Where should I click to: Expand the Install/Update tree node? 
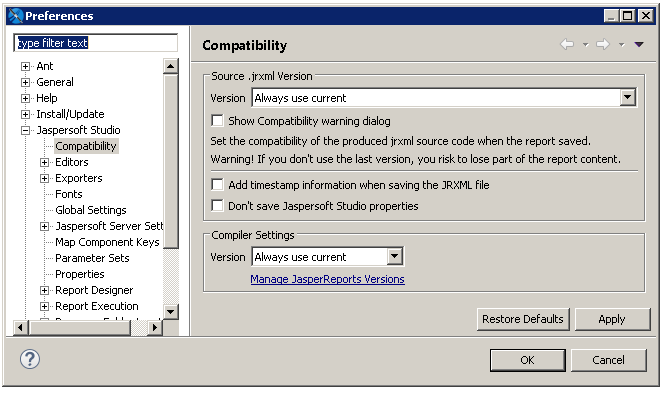[x=25, y=114]
